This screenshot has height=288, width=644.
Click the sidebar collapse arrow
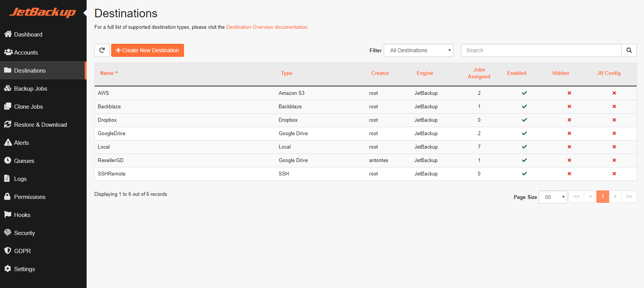[x=85, y=13]
